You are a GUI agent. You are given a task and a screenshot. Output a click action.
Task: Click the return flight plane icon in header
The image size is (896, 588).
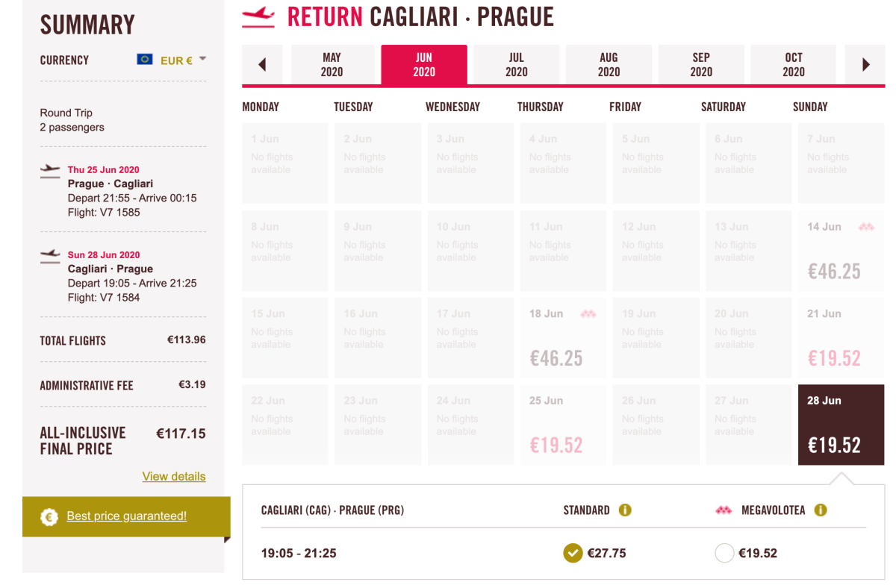(x=258, y=16)
